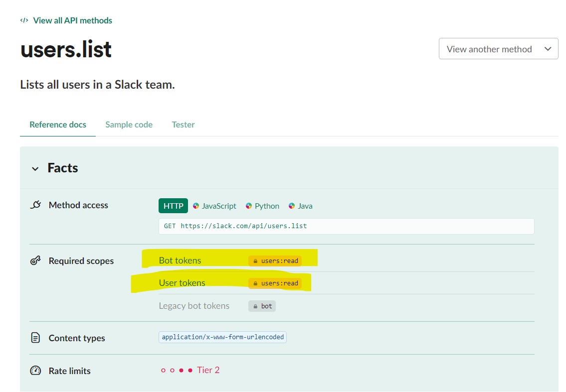Click the Bot tokens label
Image resolution: width=566 pixels, height=392 pixels.
180,261
